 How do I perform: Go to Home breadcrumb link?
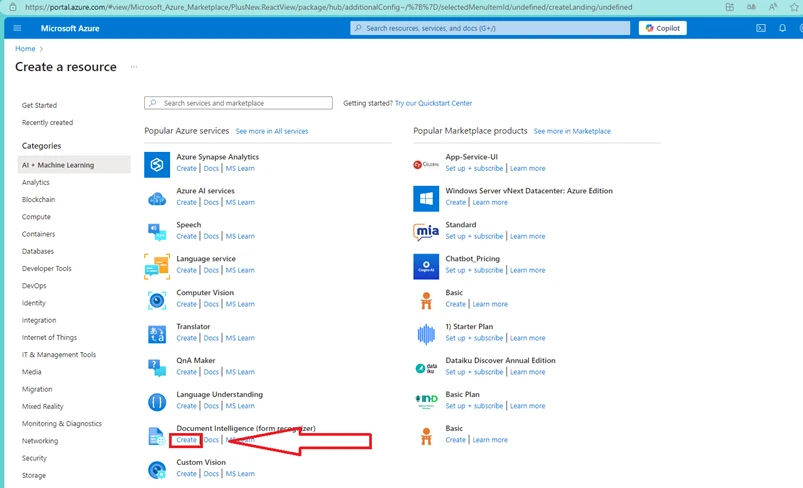[x=25, y=49]
